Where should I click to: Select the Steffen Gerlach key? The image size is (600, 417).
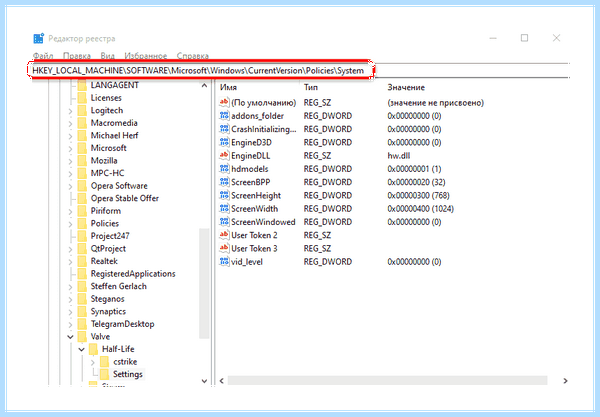(x=119, y=286)
